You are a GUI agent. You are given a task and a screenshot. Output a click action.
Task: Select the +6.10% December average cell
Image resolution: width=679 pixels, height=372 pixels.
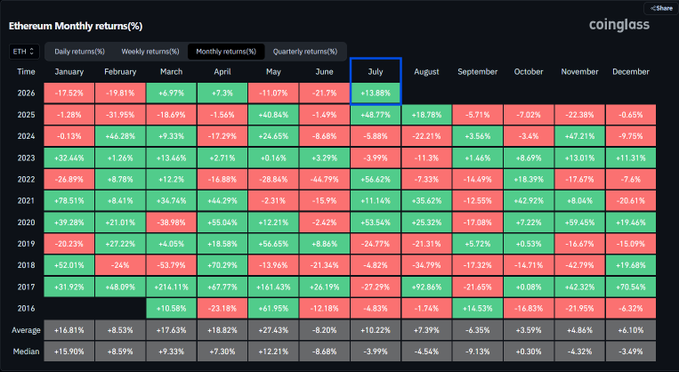[x=630, y=330]
